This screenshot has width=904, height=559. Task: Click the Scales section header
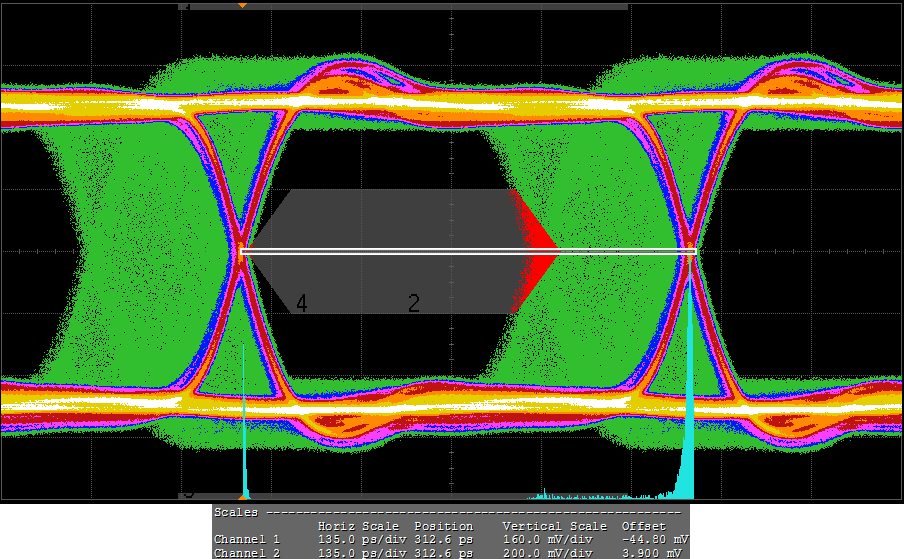click(236, 512)
